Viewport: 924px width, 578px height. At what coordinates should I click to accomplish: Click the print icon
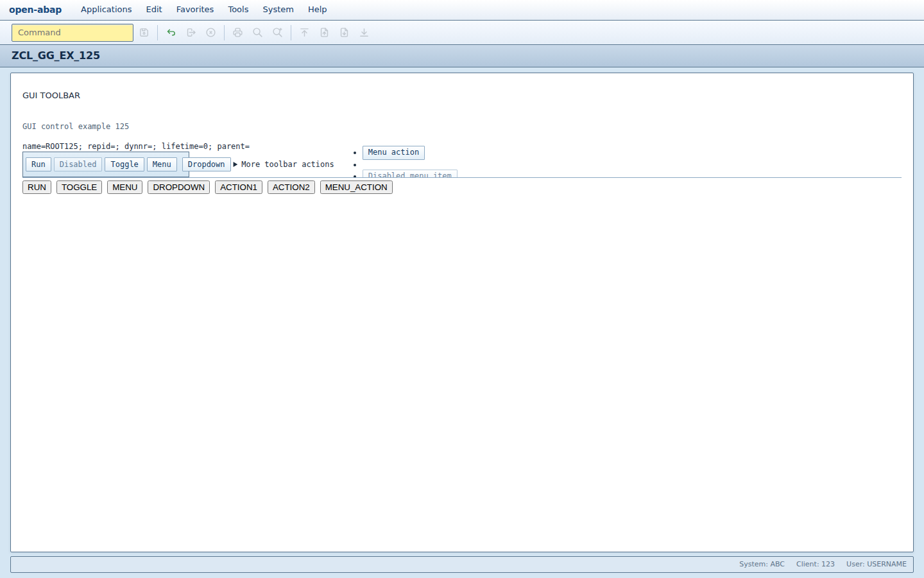tap(238, 33)
